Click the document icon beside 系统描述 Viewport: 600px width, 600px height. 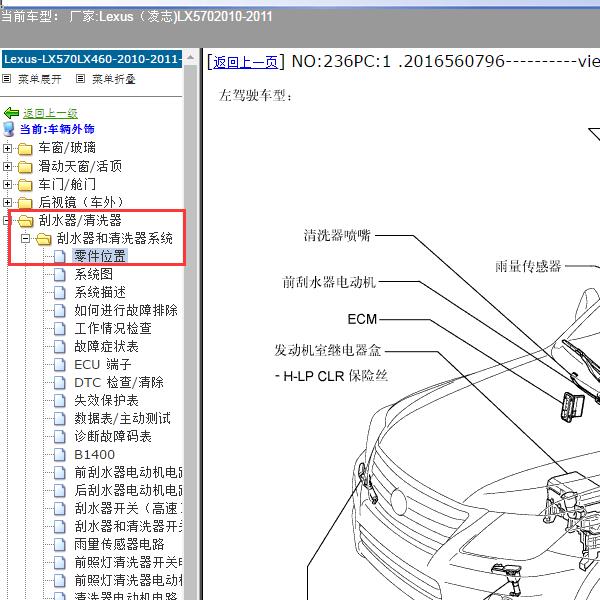[60, 292]
